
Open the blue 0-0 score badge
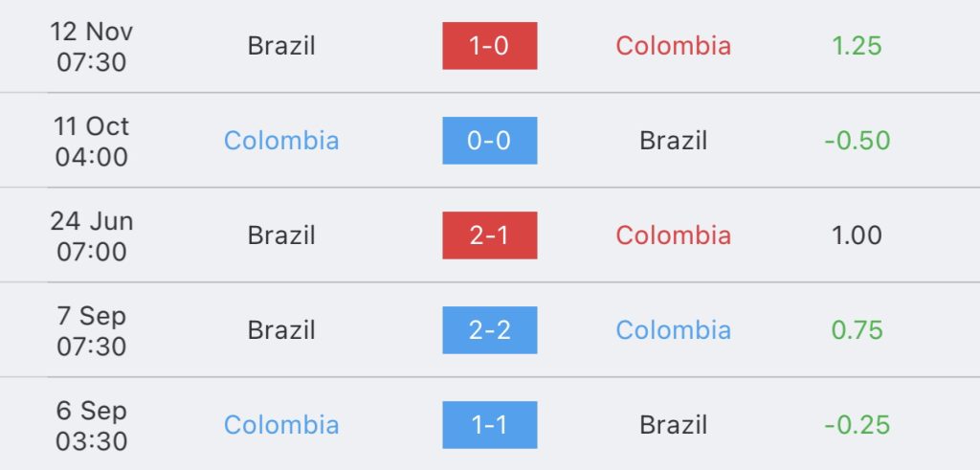[489, 141]
